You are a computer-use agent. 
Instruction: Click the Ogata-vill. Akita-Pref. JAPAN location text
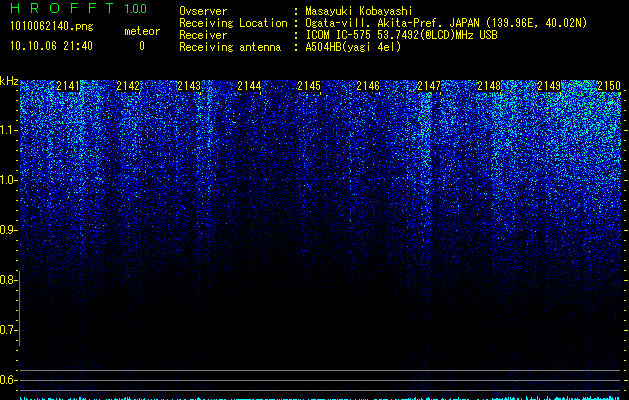(446, 23)
